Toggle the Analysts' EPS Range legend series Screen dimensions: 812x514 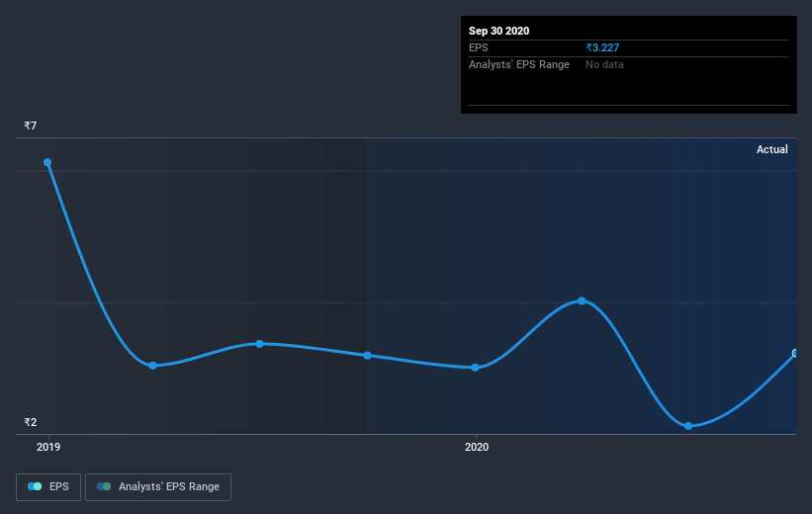[x=158, y=486]
